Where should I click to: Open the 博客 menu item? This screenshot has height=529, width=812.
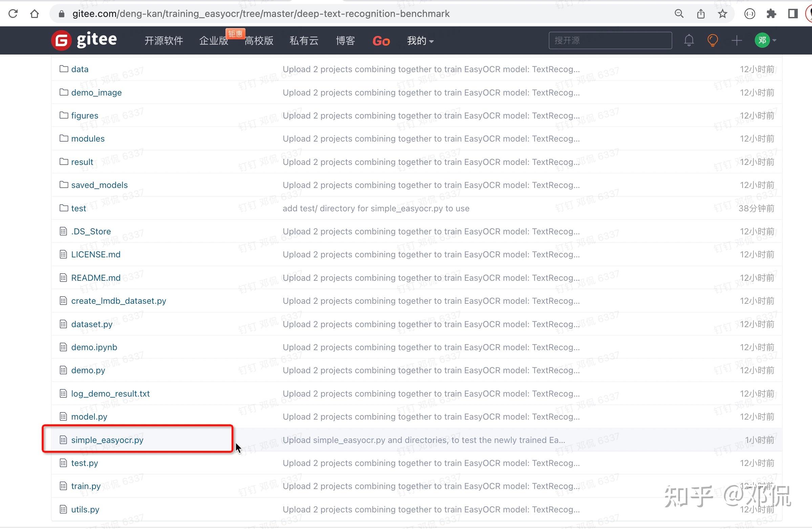[x=345, y=41]
